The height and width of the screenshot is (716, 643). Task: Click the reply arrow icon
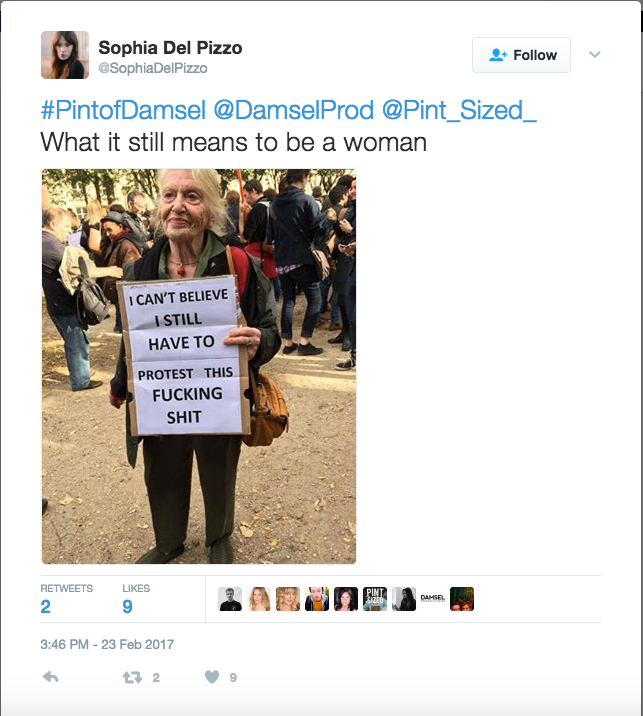pyautogui.click(x=50, y=677)
